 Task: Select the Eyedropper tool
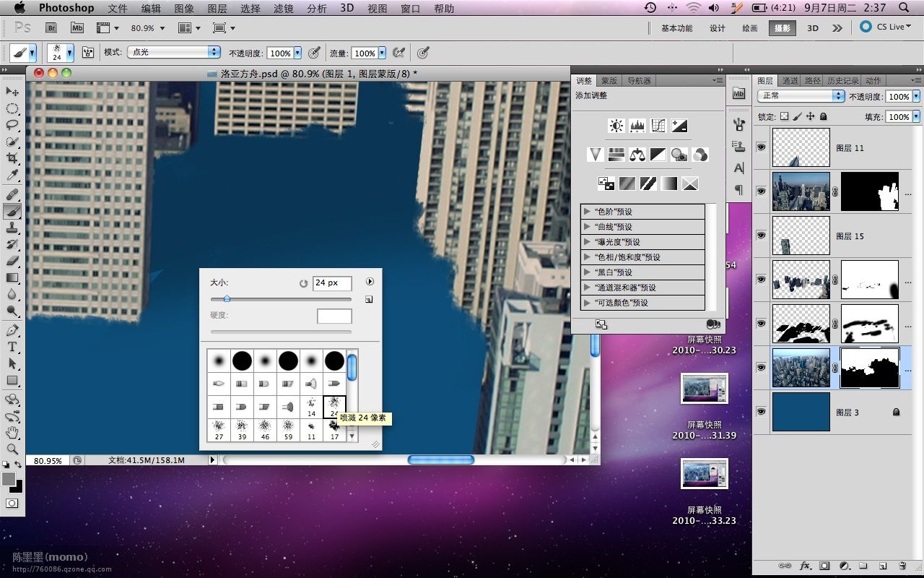tap(12, 176)
